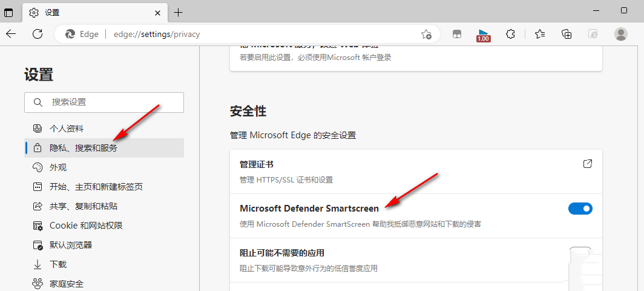Open 家庭安全 settings
The height and width of the screenshot is (291, 644).
(x=104, y=284)
